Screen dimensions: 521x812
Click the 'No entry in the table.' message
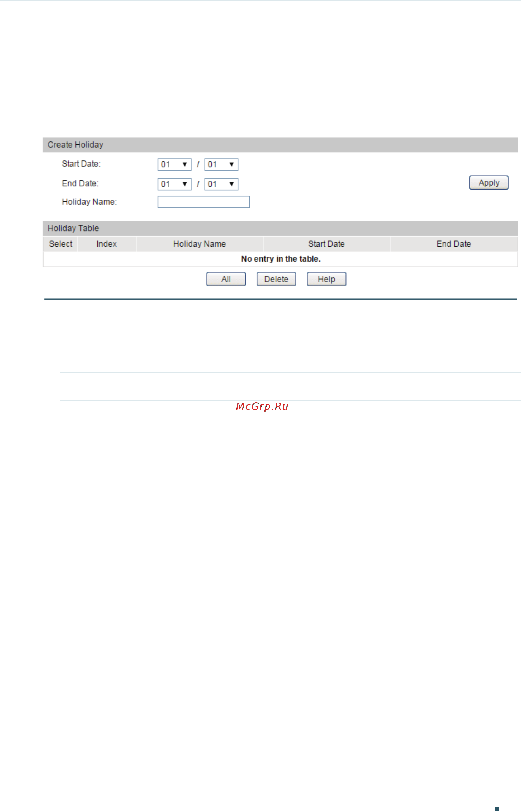[281, 259]
